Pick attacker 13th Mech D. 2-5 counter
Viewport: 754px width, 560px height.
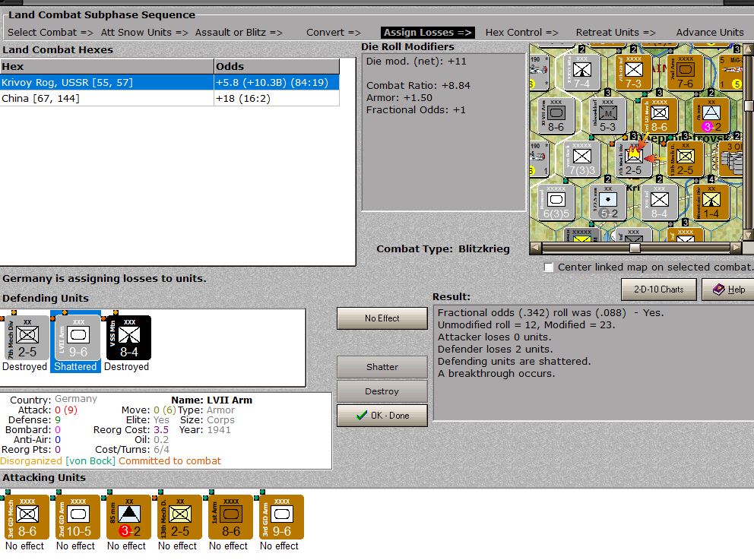(x=180, y=517)
